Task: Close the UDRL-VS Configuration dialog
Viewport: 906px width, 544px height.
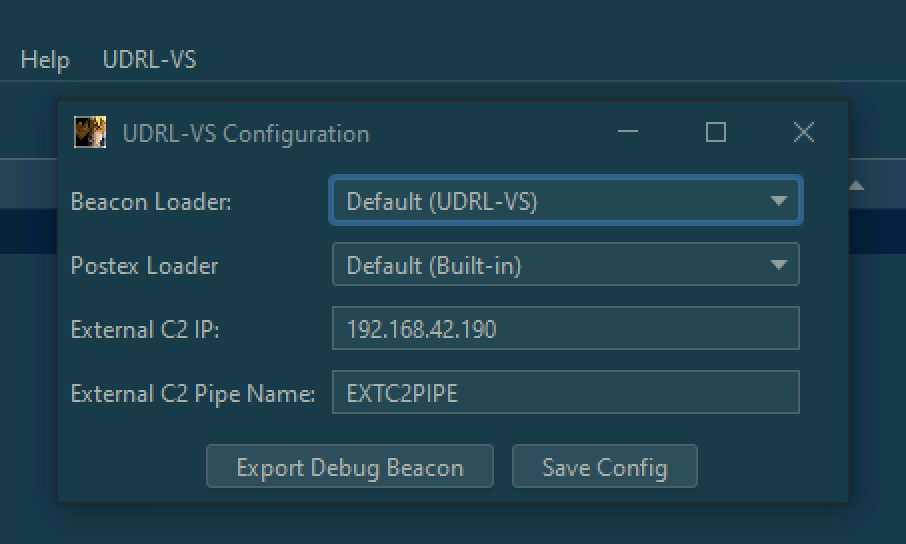Action: tap(803, 132)
